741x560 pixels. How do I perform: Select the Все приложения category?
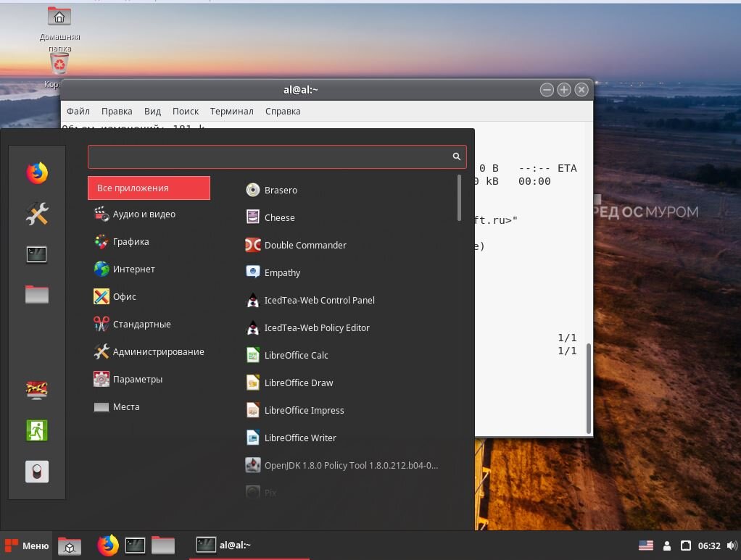tap(149, 188)
